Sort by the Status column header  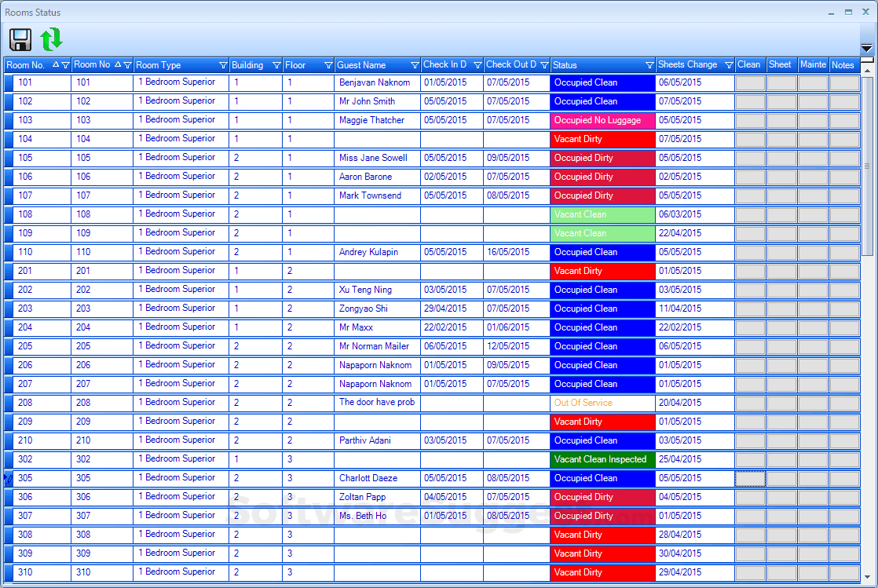point(565,65)
